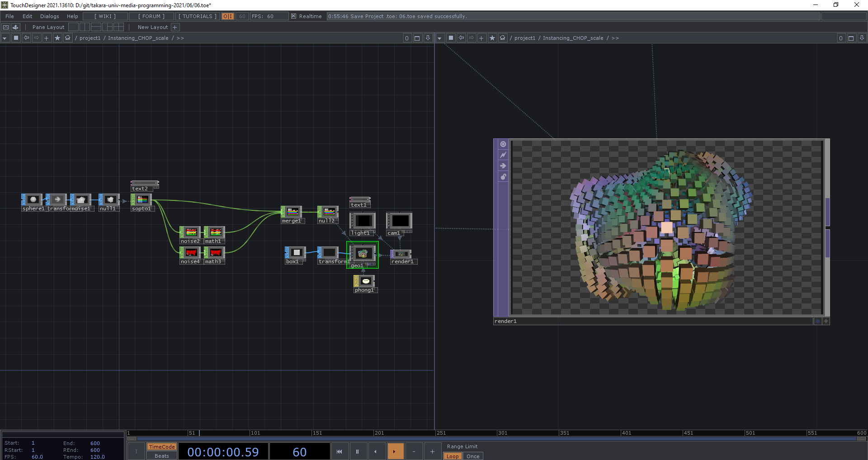Click the bypass arrow flag on render1
Screen dimensions: 868x460
503,166
